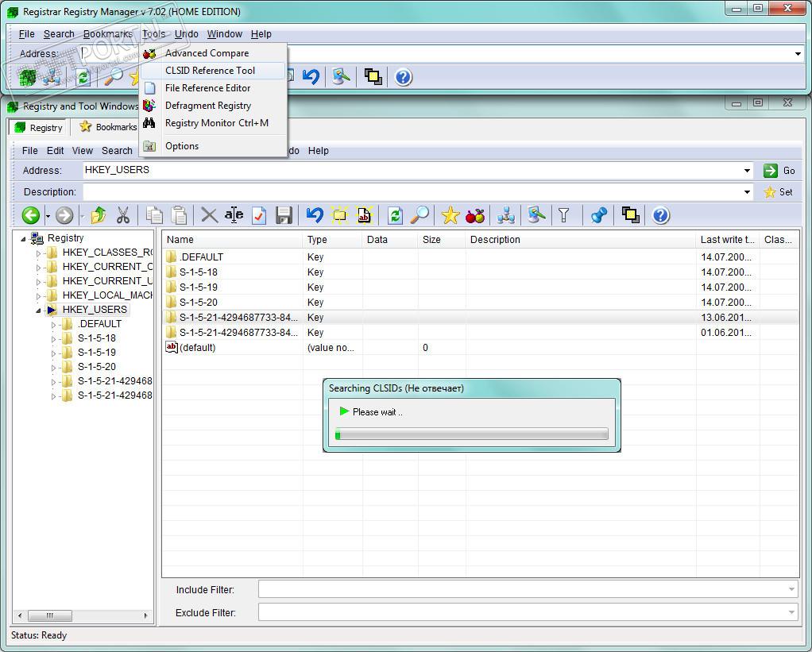The height and width of the screenshot is (652, 812).
Task: Click the Help icon in main window toolbar
Action: [x=404, y=78]
